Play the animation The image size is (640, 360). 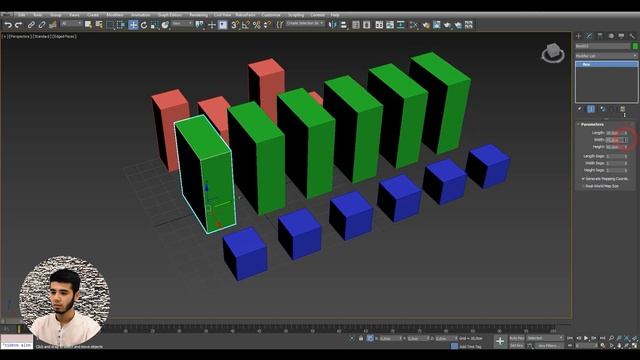(586, 338)
